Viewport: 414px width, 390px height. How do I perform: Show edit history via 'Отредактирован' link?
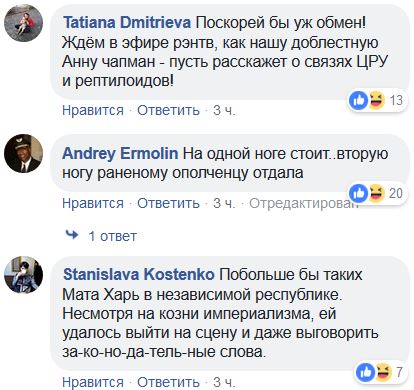tap(304, 203)
